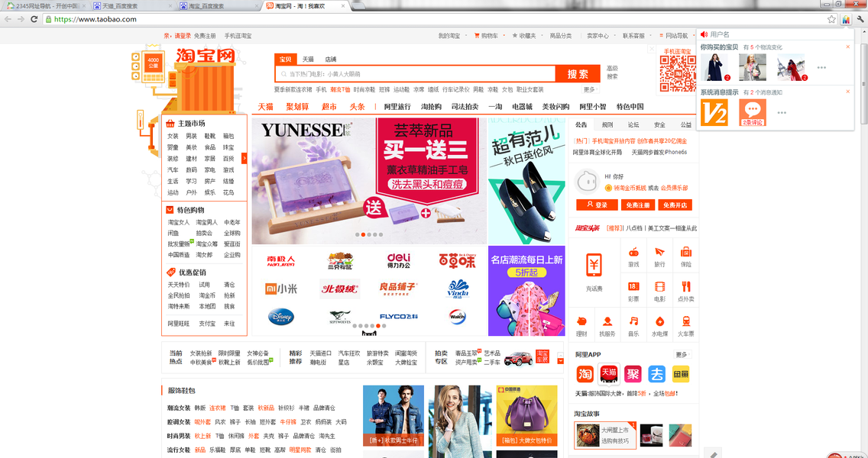Open the 阿里旅行 navigation link

397,106
